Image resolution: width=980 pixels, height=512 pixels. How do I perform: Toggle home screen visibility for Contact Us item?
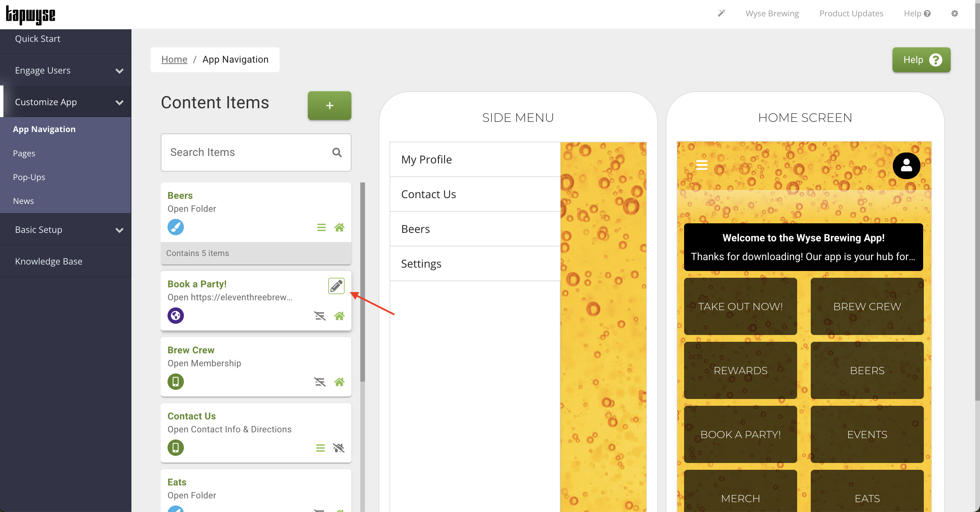338,448
